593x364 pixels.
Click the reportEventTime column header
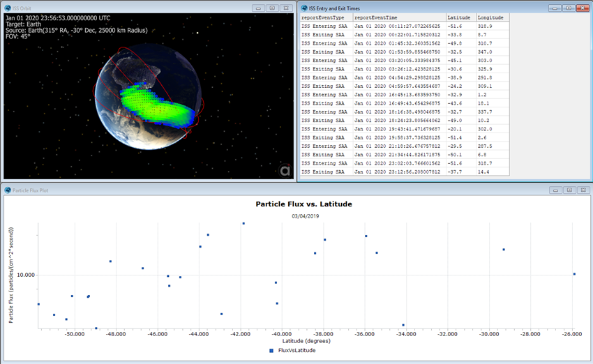pyautogui.click(x=399, y=17)
